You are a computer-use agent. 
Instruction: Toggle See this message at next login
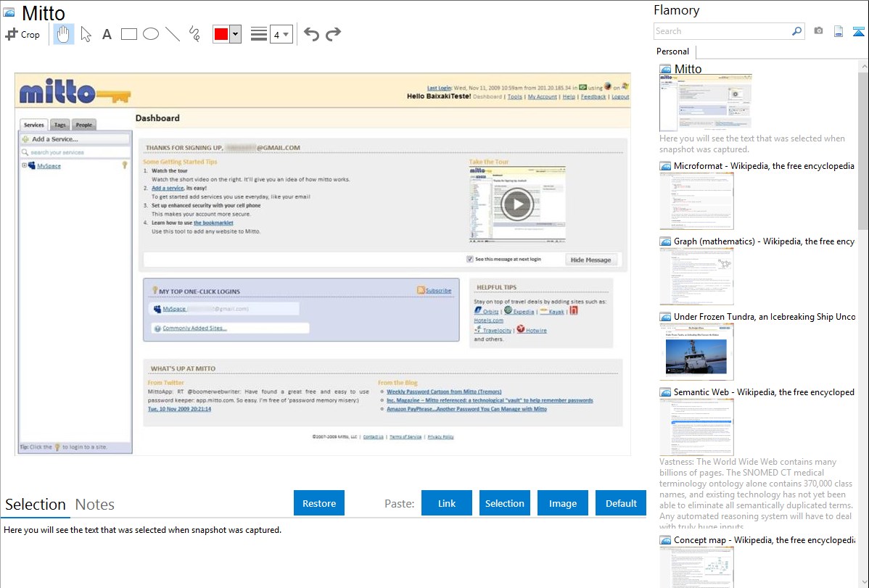coord(470,259)
